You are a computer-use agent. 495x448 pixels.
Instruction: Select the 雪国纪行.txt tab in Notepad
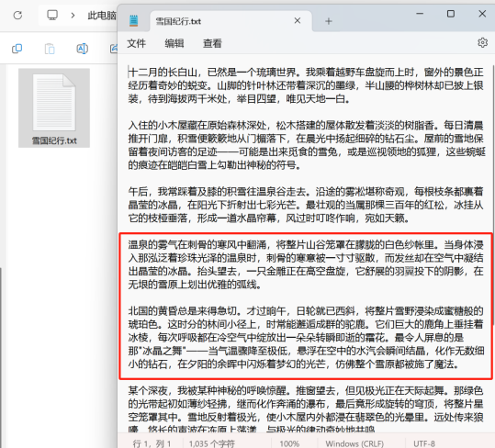[231, 21]
